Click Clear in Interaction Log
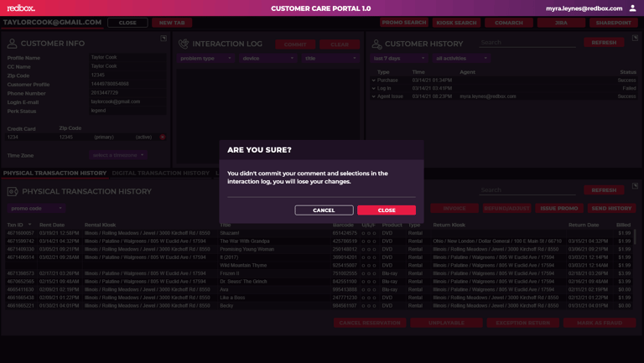Viewport: 644px width, 363px height. [x=340, y=44]
